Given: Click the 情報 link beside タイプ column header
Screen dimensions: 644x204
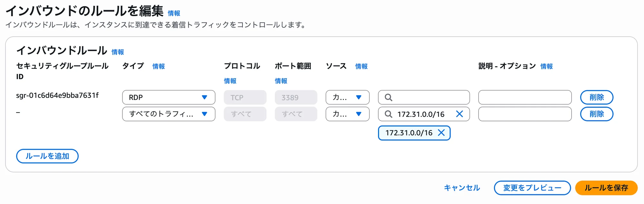Looking at the screenshot, I should [x=158, y=66].
